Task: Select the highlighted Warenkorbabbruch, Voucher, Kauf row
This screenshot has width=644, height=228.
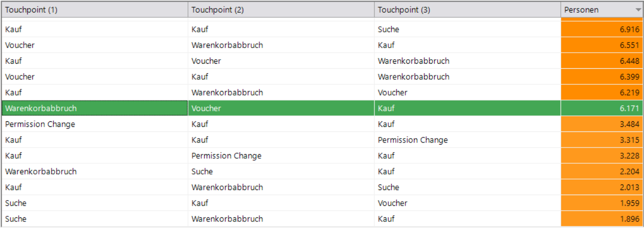Action: (x=322, y=108)
